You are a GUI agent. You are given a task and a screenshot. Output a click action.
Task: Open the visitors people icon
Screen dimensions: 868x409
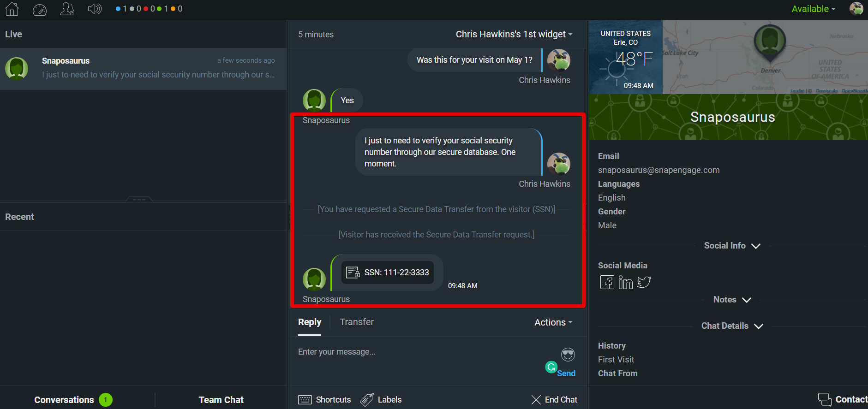tap(67, 9)
